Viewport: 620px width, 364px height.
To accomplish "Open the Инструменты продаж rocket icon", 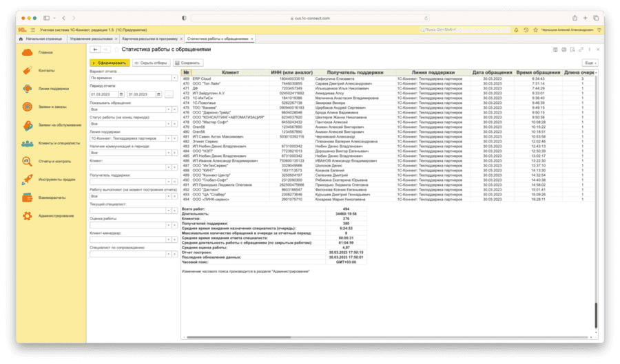I will 28,180.
